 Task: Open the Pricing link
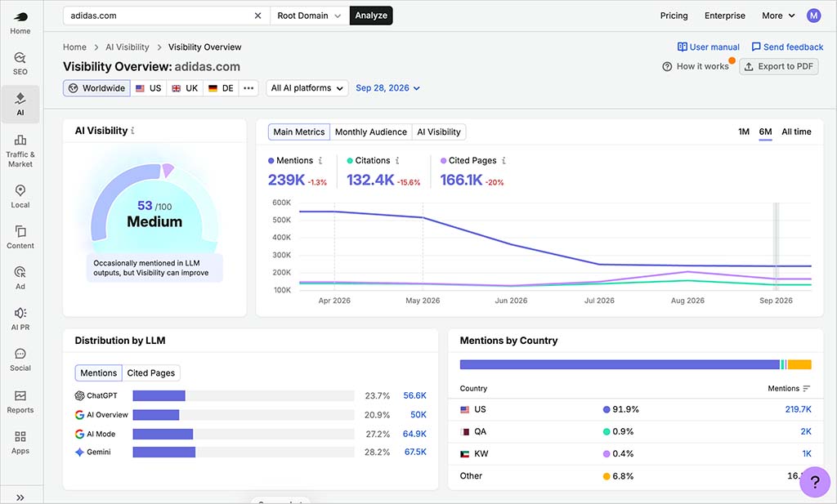point(674,16)
